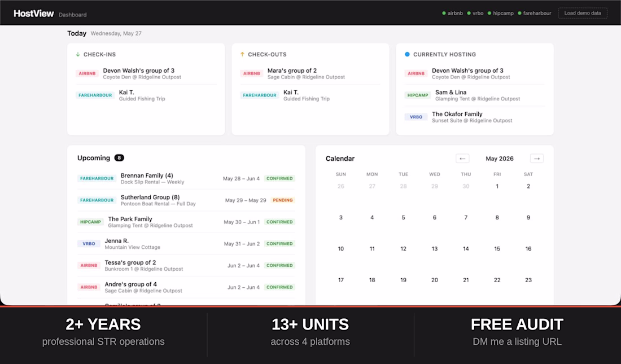Click the vrbo status indicator in header

[475, 13]
